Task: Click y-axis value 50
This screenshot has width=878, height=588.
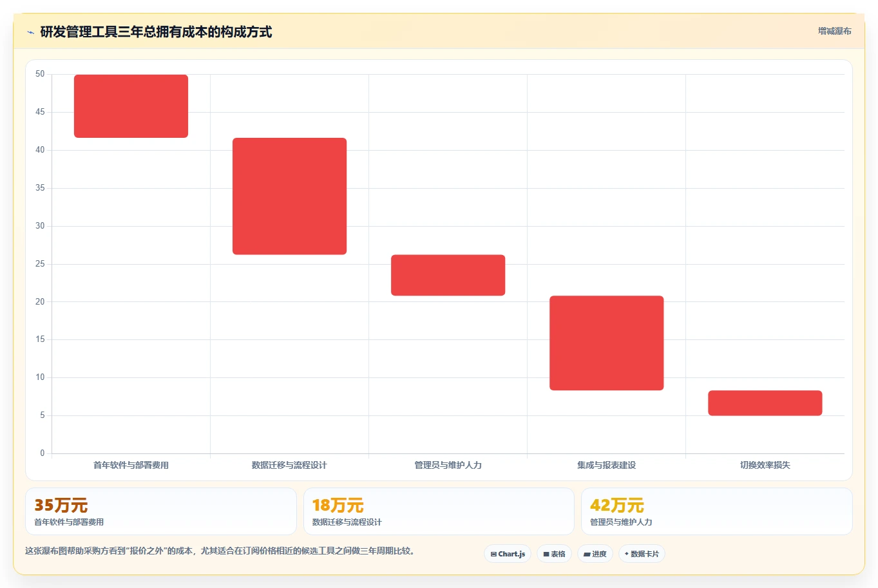Action: (40, 74)
